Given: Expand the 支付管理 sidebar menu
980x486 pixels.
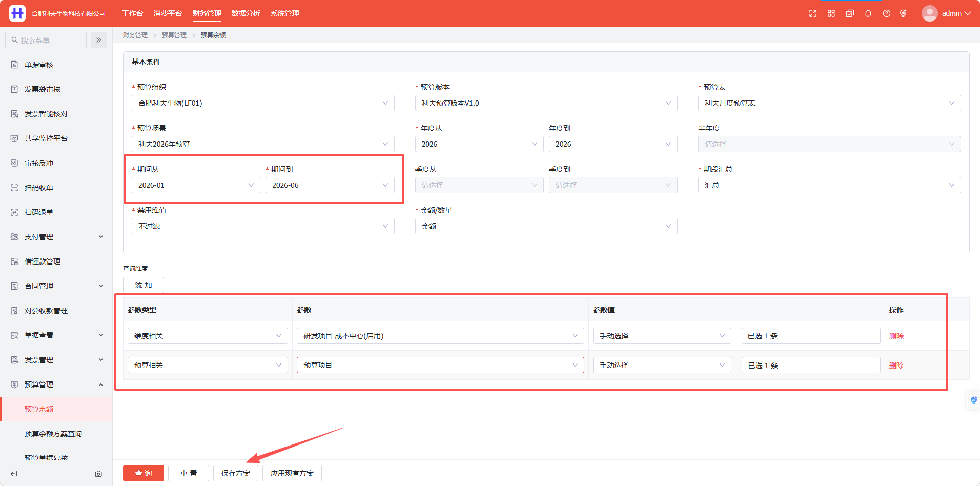Looking at the screenshot, I should coord(56,237).
